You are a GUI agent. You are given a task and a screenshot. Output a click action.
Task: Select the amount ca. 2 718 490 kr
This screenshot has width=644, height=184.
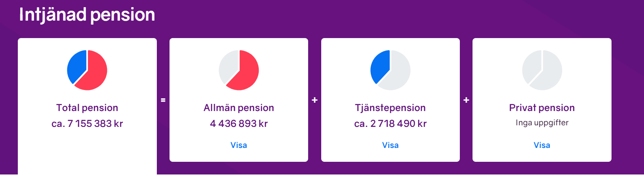tap(391, 124)
